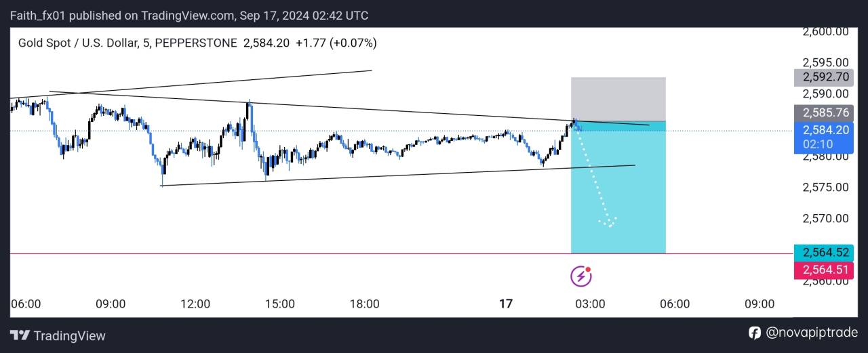Click the PEPPERSTONE broker label

tap(196, 43)
